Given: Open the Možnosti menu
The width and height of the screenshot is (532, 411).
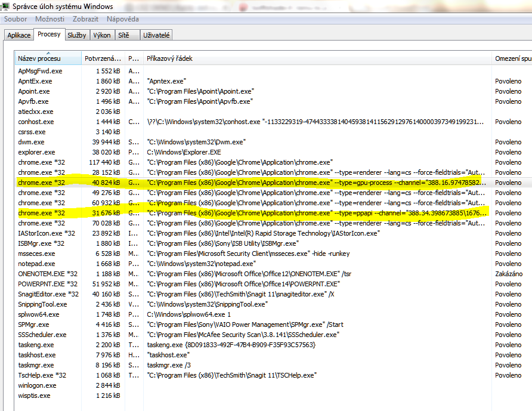Looking at the screenshot, I should click(50, 19).
